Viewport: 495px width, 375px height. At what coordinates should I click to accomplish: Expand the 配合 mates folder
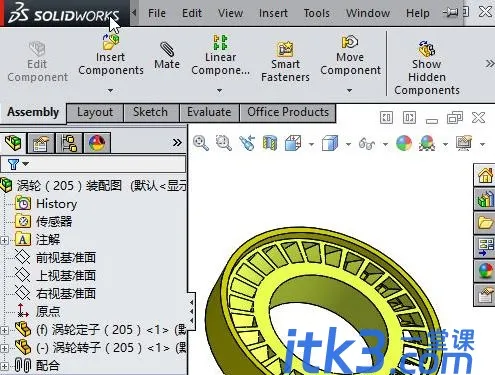[4, 366]
